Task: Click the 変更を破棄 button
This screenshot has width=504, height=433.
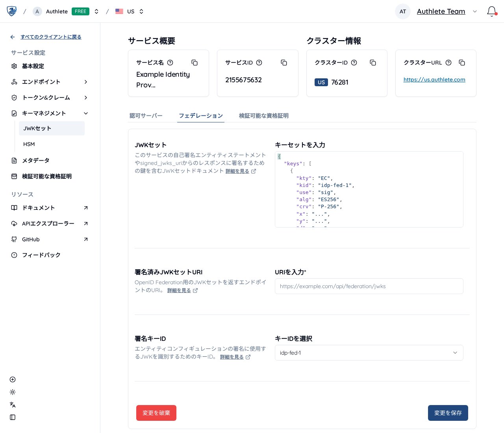Action: click(156, 413)
